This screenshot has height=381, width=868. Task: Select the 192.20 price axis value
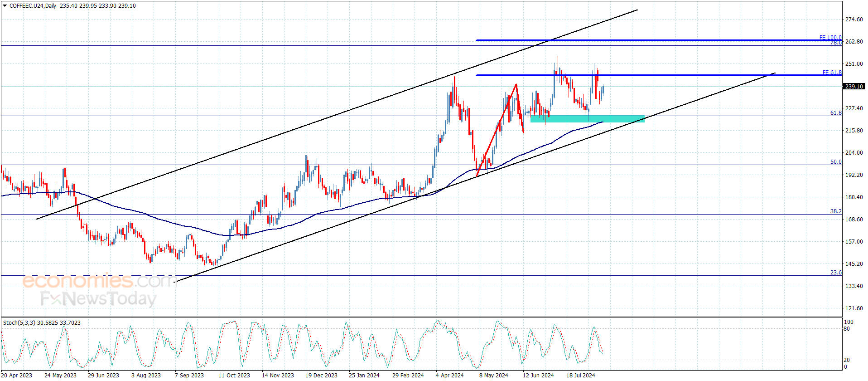click(854, 175)
